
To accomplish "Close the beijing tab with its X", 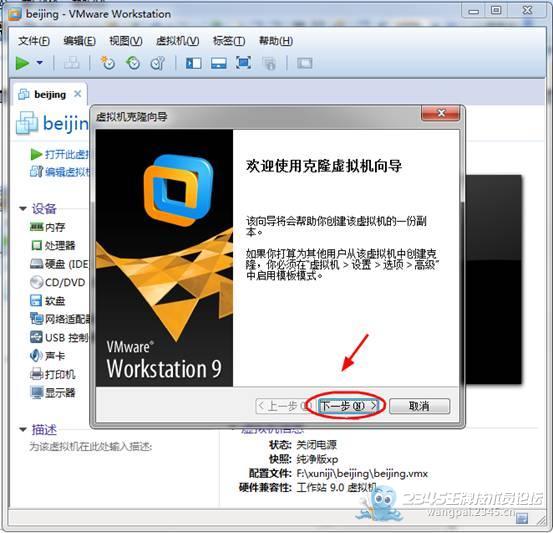I will 78,94.
